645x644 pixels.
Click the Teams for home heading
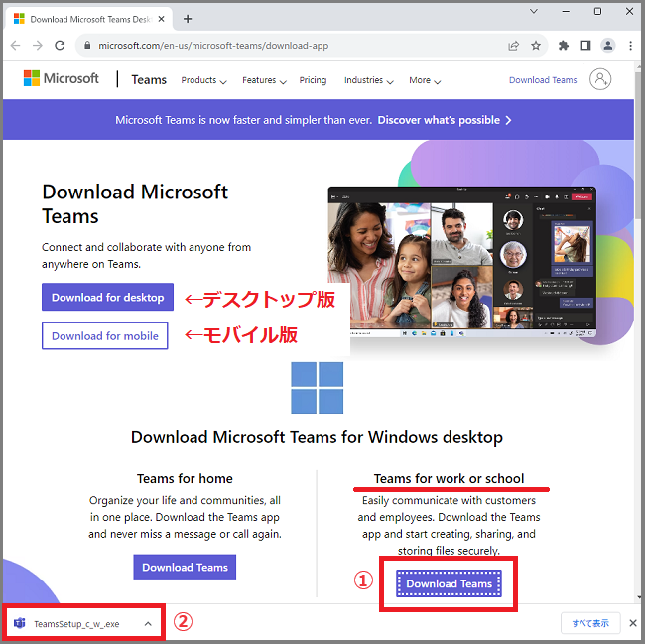[185, 478]
